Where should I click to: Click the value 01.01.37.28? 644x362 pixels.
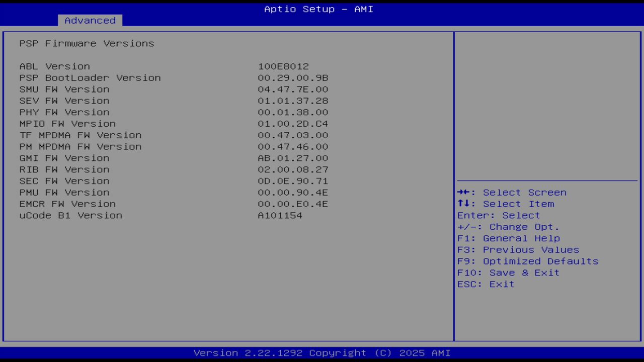click(x=293, y=101)
